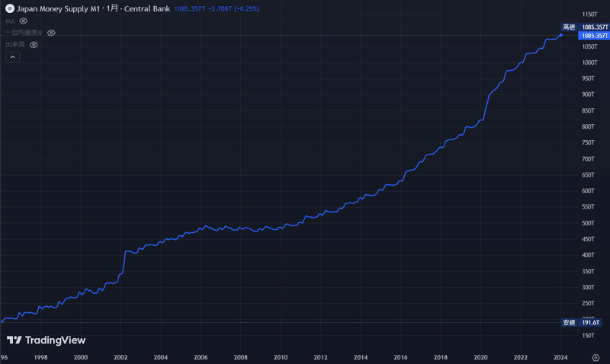Click the bright blue current price tag
Screen dimensions: 610x364
[594, 36]
